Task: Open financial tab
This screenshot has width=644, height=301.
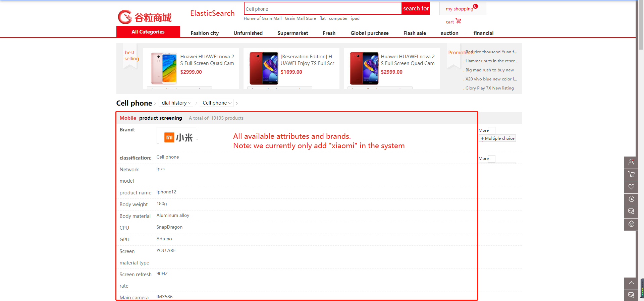Action: pyautogui.click(x=483, y=33)
